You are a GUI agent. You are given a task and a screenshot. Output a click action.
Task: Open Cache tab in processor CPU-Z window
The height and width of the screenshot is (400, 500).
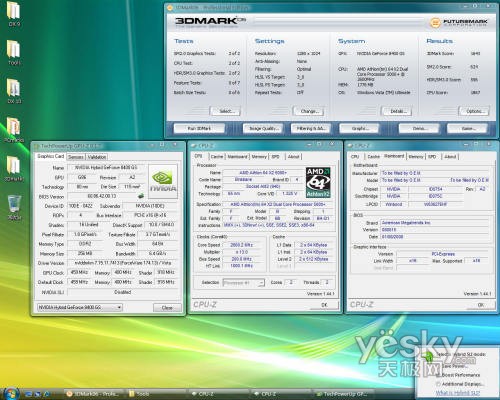pos(217,156)
